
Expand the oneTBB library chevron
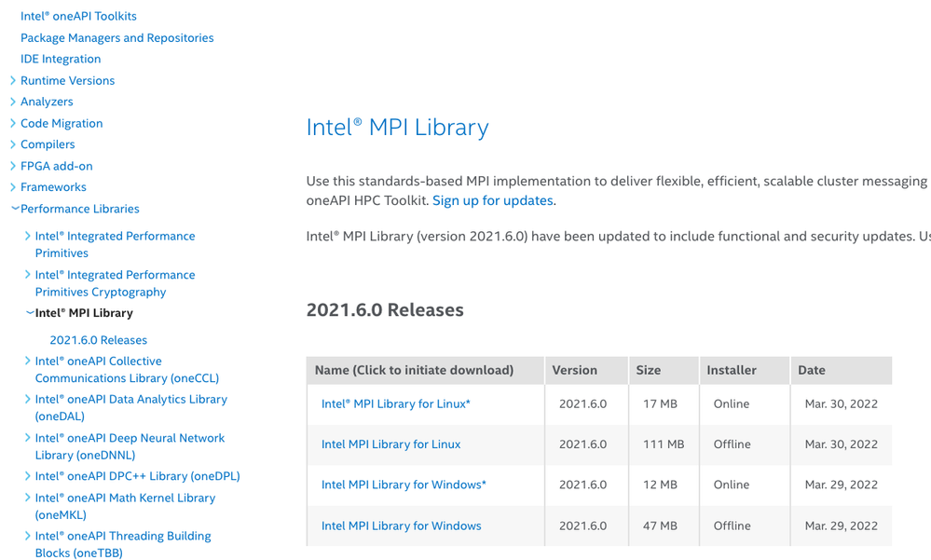pos(27,536)
